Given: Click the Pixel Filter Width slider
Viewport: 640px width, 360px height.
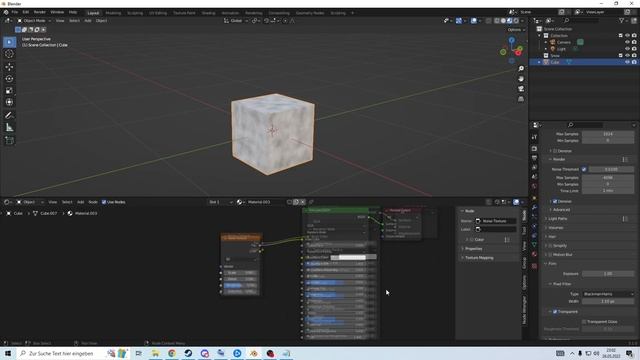Looking at the screenshot, I should (608, 301).
